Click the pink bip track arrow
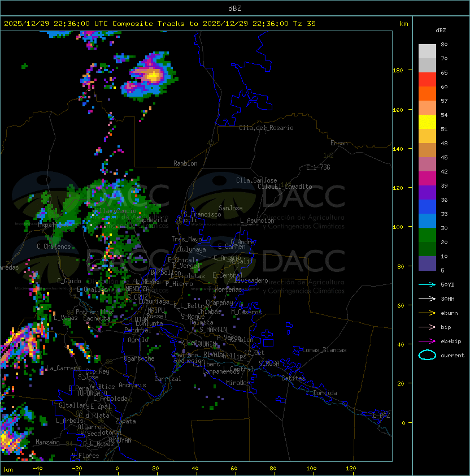This screenshot has width=470, height=476. (427, 327)
